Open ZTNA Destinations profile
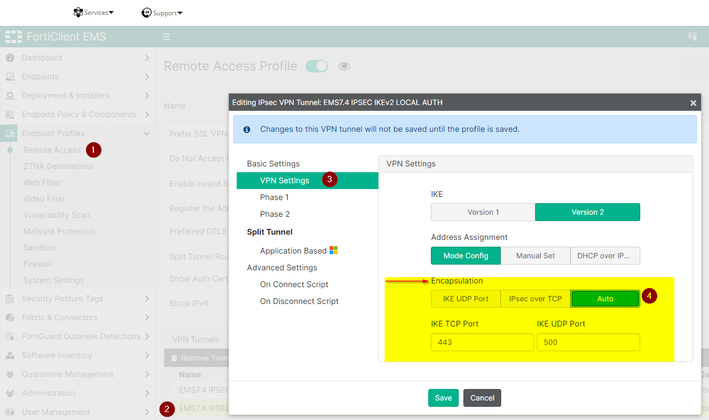This screenshot has height=420, width=709. [58, 166]
